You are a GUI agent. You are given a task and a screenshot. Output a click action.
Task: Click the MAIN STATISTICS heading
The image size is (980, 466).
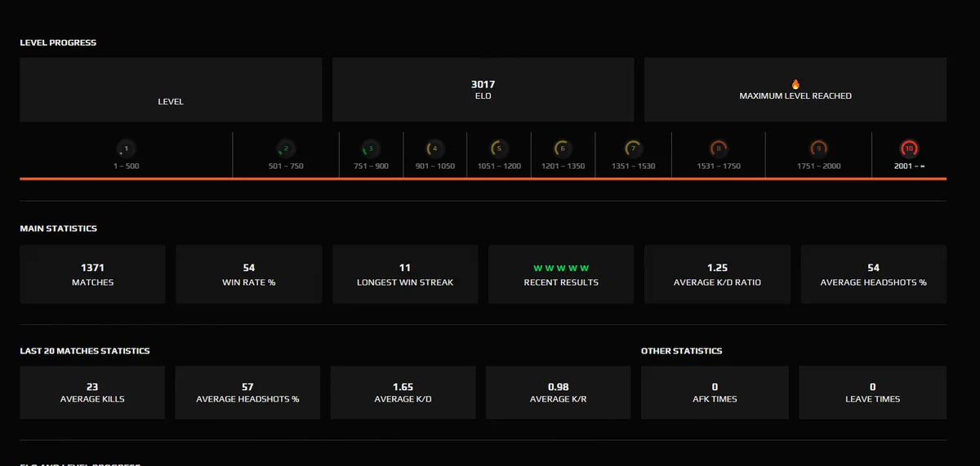click(58, 229)
